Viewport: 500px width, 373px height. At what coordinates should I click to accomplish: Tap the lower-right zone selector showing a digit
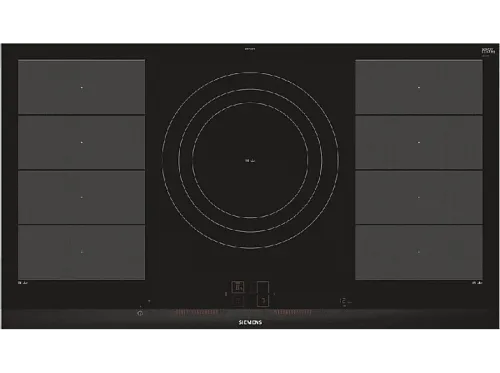[263, 301]
